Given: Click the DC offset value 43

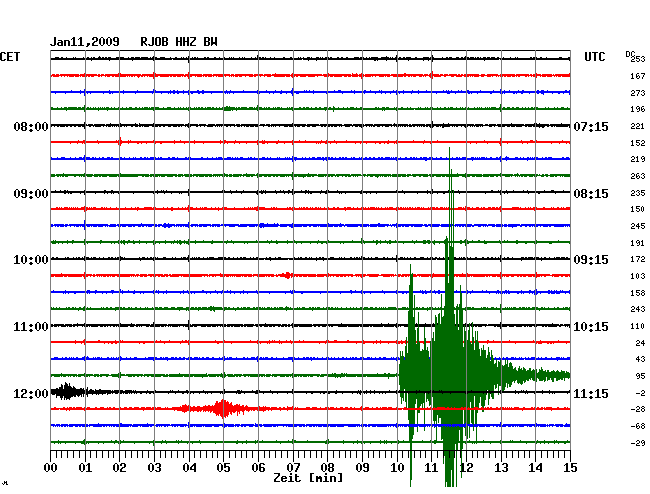Looking at the screenshot, I should click(640, 359).
